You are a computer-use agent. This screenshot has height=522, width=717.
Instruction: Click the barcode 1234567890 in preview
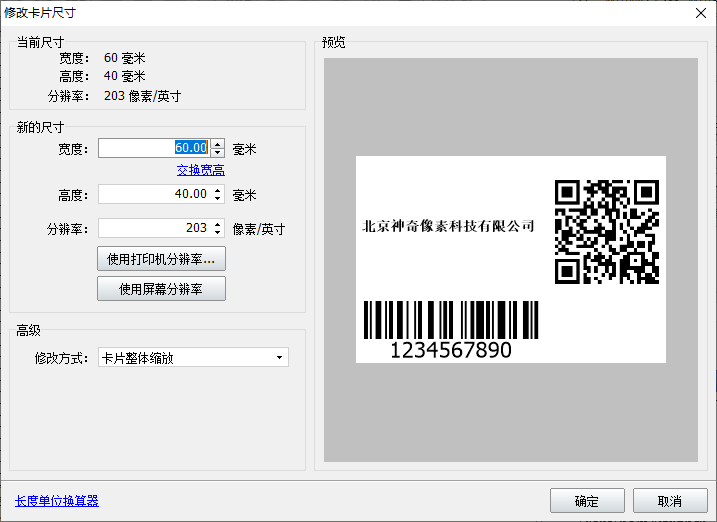pos(451,330)
